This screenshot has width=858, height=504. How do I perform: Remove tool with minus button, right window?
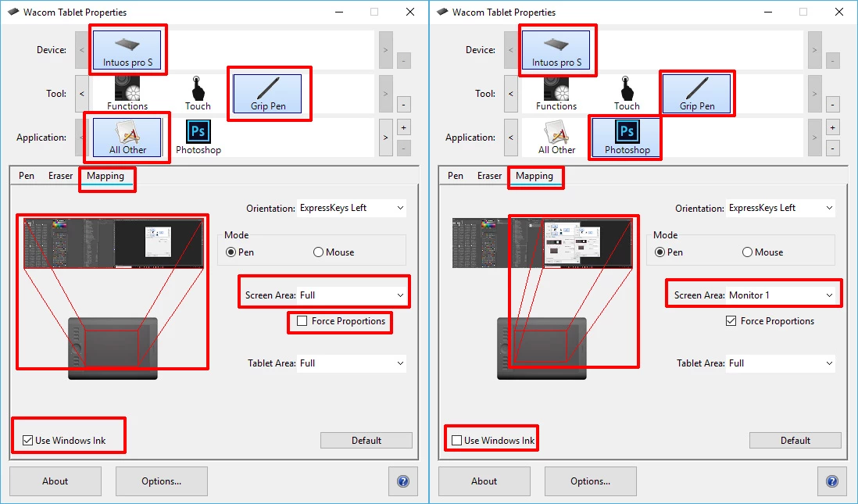[832, 105]
